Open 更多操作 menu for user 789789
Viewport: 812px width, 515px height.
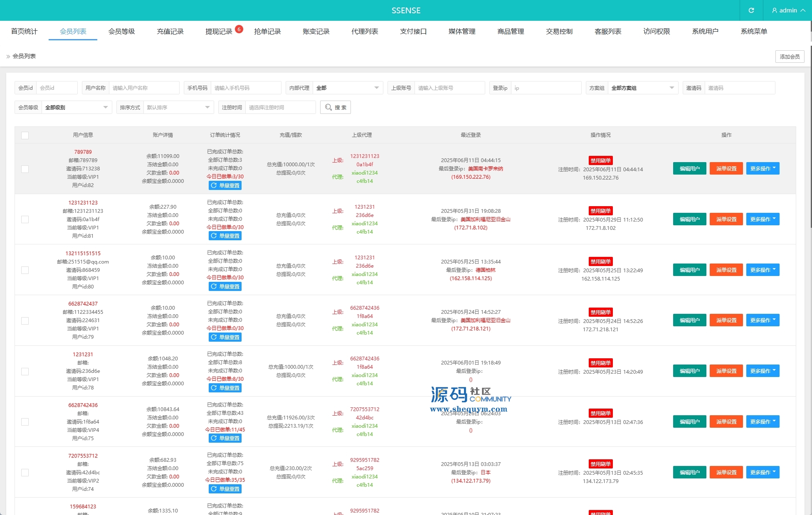(762, 168)
